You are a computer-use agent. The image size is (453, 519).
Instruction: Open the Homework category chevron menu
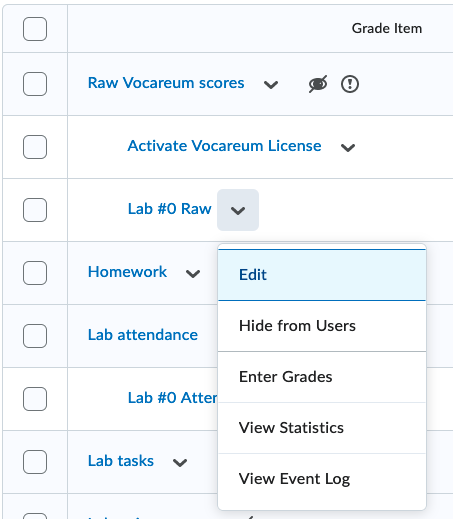click(193, 273)
